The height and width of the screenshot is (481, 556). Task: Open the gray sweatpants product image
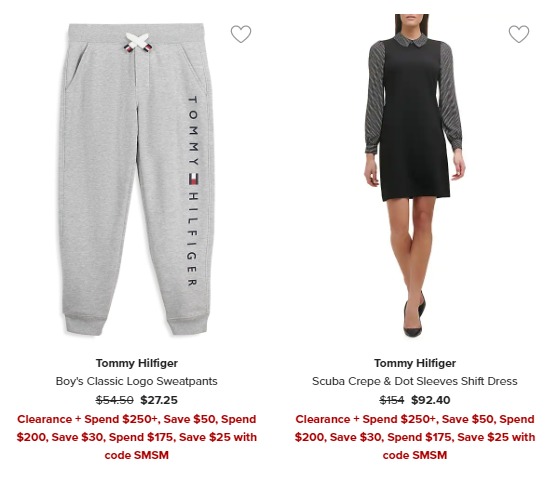[137, 179]
